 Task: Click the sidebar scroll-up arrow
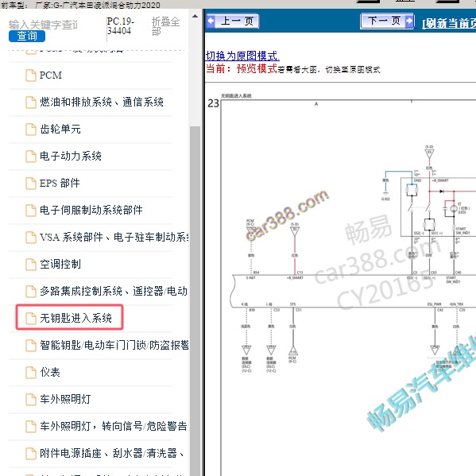pyautogui.click(x=195, y=16)
